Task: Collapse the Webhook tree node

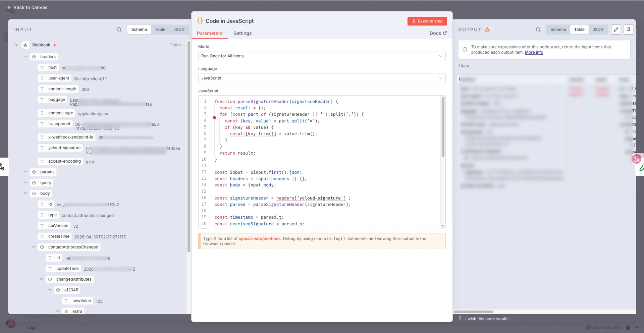Action: [x=16, y=45]
